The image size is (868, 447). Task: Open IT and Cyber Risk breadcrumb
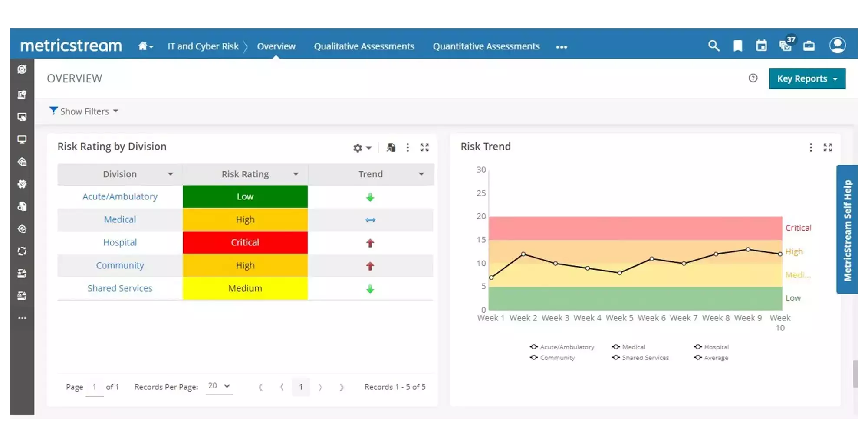pyautogui.click(x=203, y=46)
